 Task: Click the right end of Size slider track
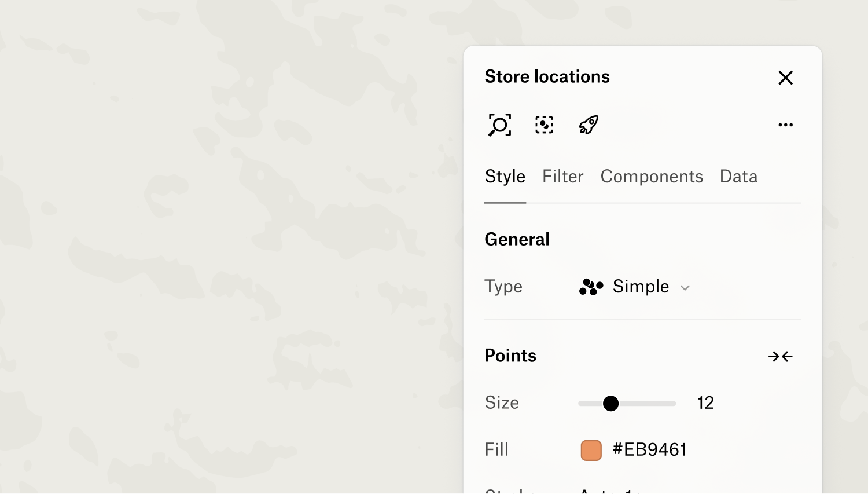(x=672, y=404)
